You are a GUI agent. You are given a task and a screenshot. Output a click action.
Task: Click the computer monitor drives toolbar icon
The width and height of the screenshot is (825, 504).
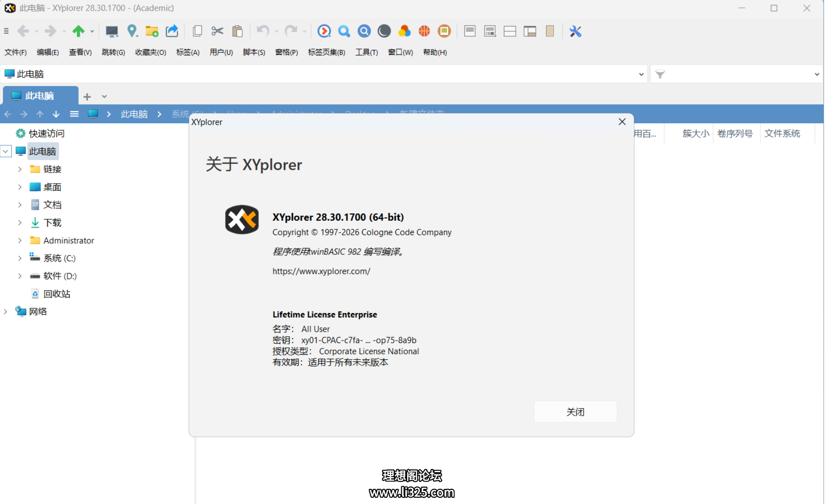pyautogui.click(x=112, y=31)
